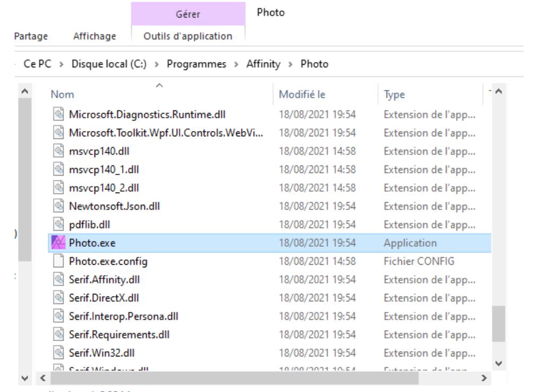
Task: Open the Outils d'application tab
Action: pyautogui.click(x=188, y=36)
